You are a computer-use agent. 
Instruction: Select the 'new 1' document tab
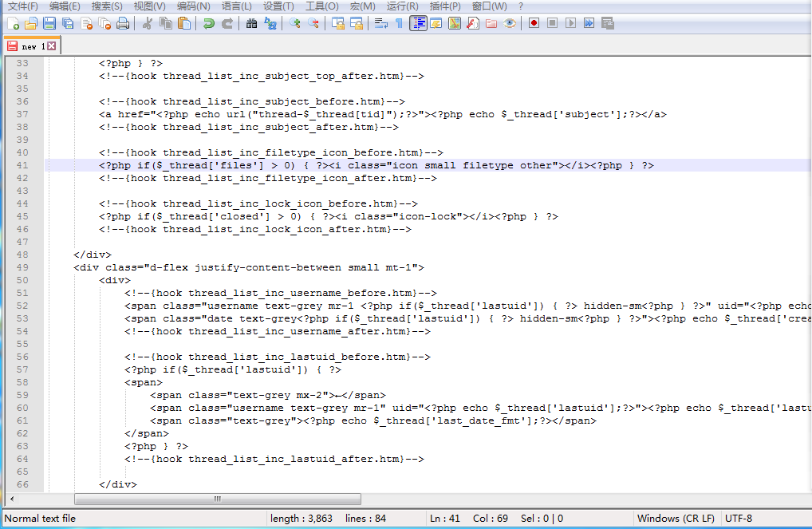32,46
